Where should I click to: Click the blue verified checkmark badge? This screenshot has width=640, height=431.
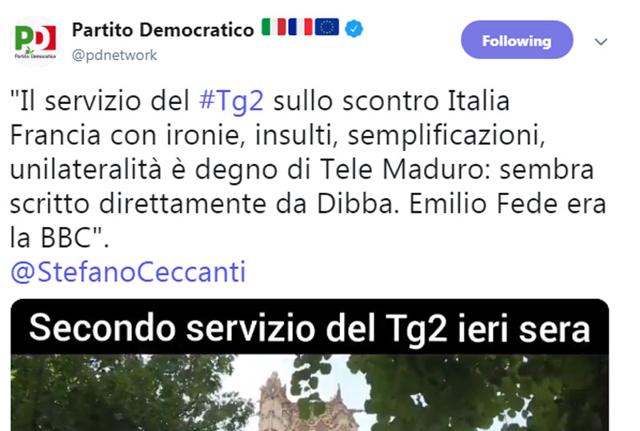(x=354, y=29)
